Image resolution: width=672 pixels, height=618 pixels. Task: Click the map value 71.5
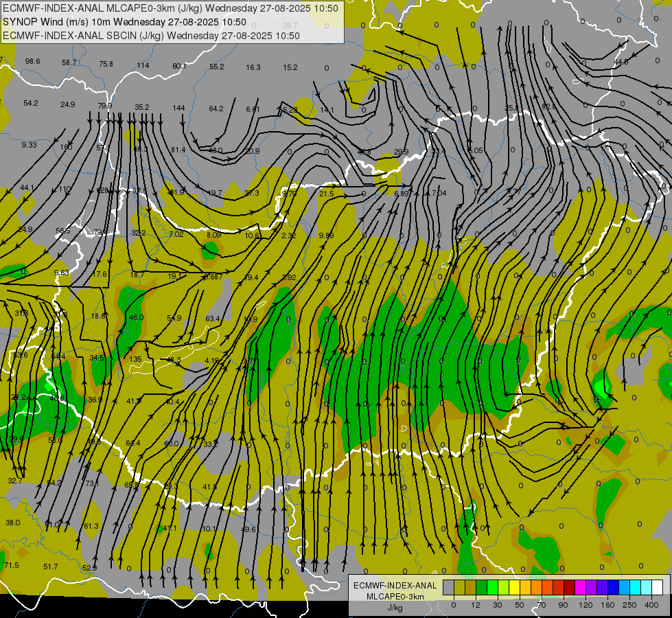tap(12, 565)
